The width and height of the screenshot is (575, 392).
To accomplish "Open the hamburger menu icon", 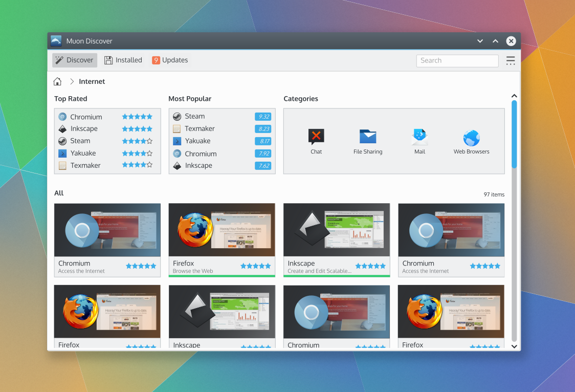I will pyautogui.click(x=510, y=60).
